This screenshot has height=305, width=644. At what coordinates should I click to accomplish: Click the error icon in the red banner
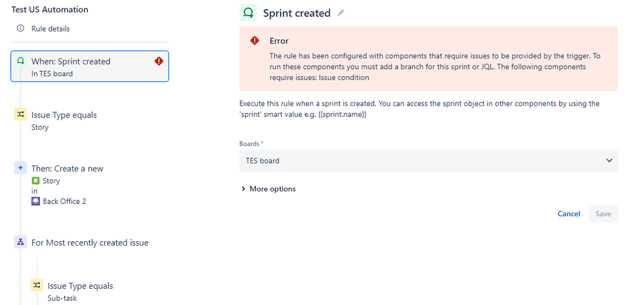255,41
